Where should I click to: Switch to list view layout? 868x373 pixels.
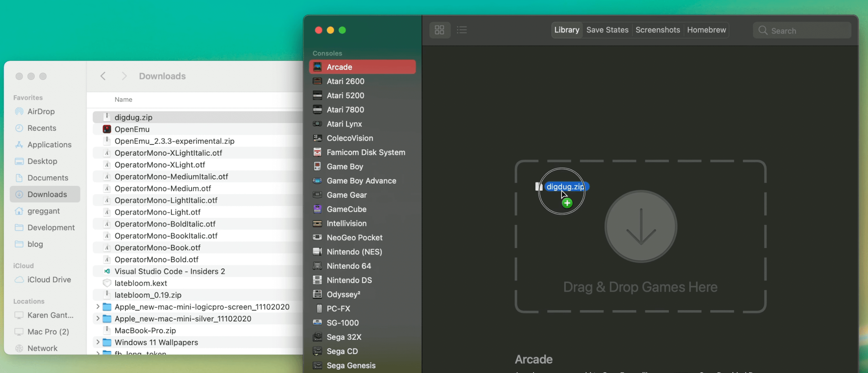tap(461, 30)
